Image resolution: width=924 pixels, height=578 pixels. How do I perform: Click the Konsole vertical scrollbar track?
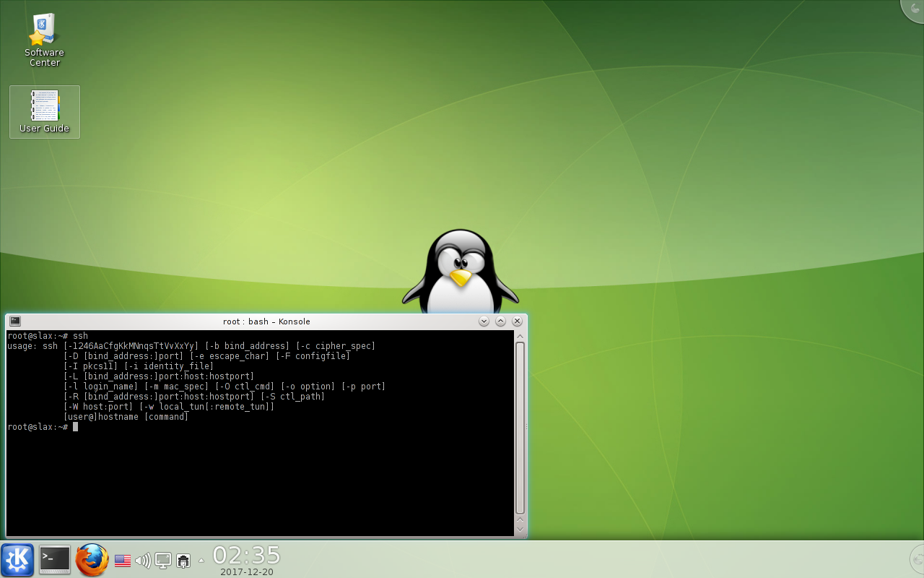coord(520,428)
